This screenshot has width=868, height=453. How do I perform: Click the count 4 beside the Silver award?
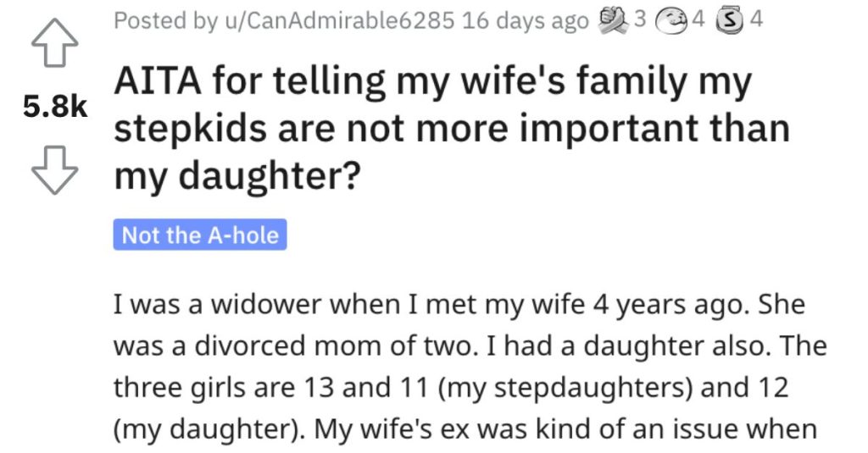tap(756, 19)
